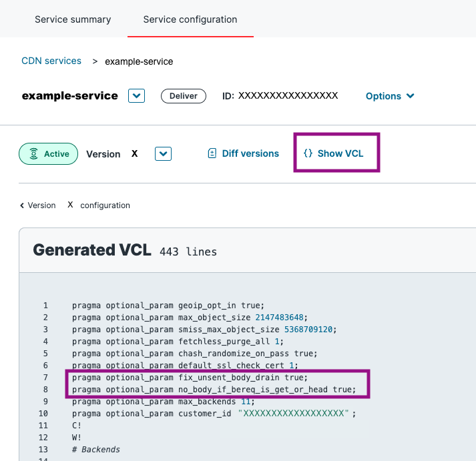Click the Options chevron arrow
This screenshot has width=476, height=461.
pyautogui.click(x=410, y=96)
